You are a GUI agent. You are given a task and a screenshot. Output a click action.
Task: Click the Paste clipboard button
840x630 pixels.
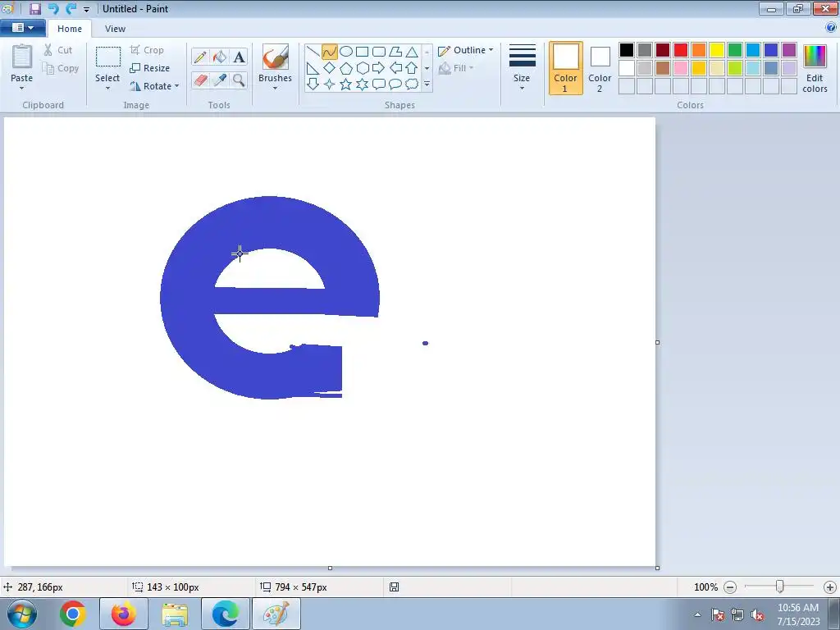(x=22, y=62)
